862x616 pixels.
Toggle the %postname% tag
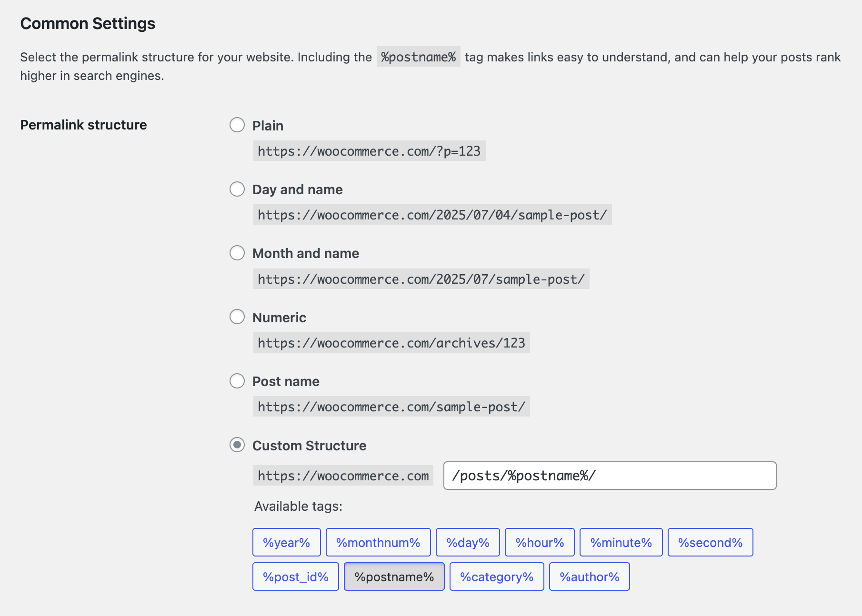394,576
